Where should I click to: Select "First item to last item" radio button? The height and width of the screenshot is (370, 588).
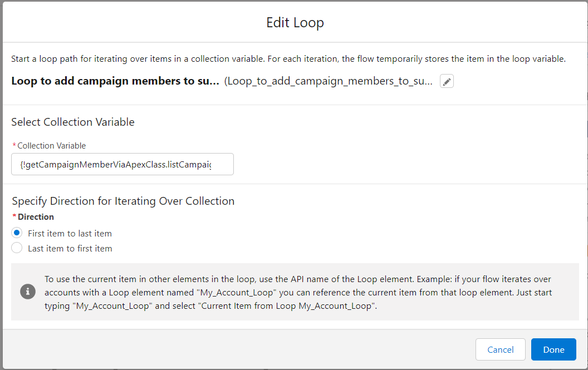pos(17,233)
